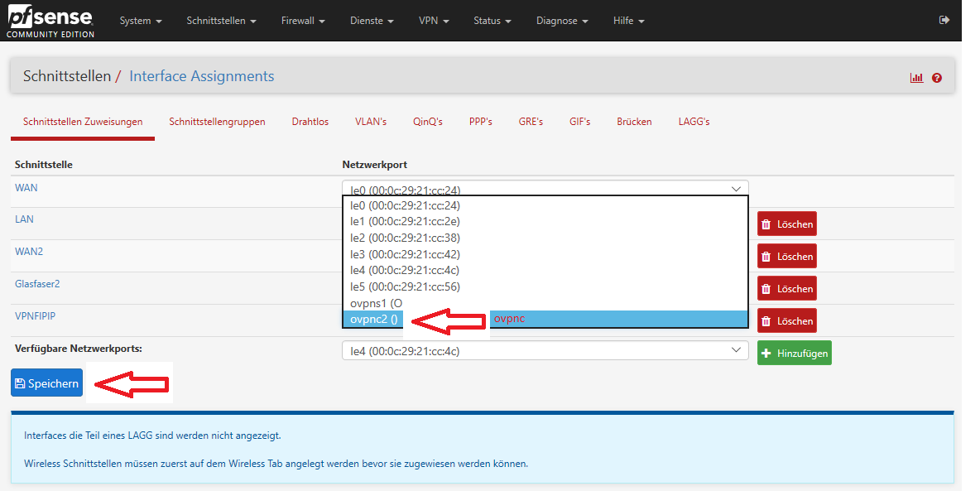Click the red help question mark icon
Viewport: 980px width, 491px height.
click(x=937, y=78)
